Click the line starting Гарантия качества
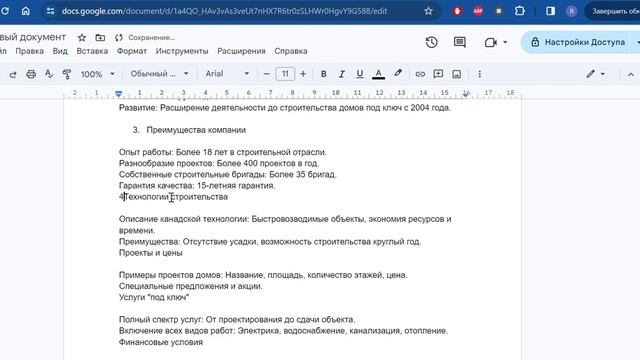This screenshot has height=360, width=640. pyautogui.click(x=197, y=186)
